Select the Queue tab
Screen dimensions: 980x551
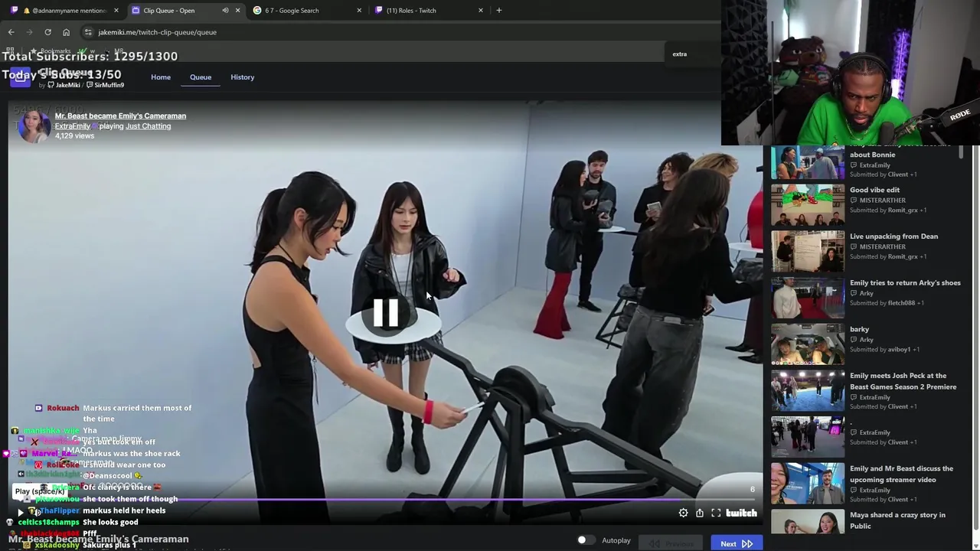pos(201,77)
